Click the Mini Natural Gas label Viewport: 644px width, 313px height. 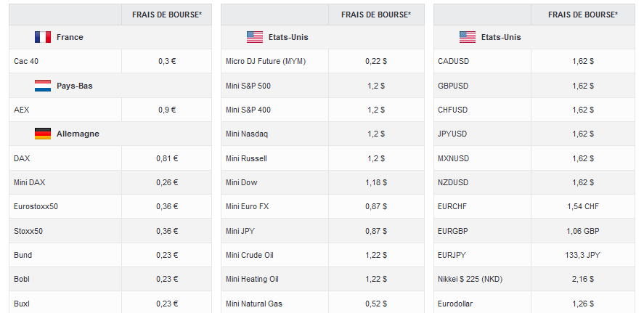coord(254,304)
